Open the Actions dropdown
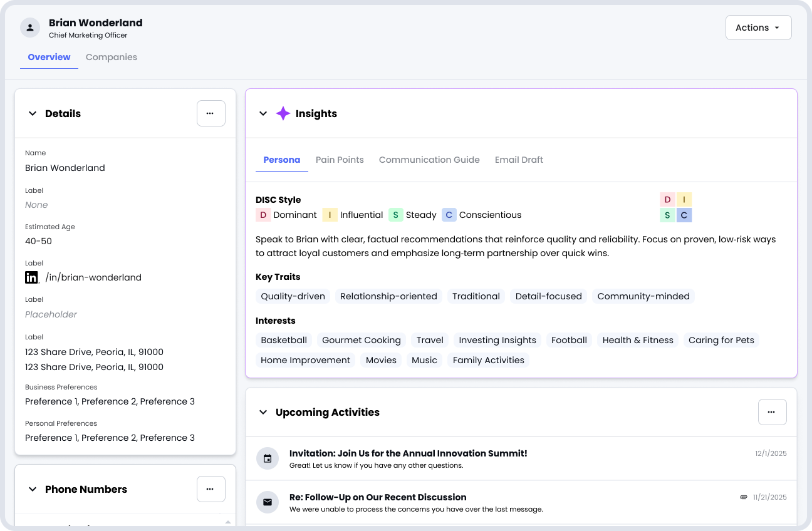The image size is (812, 531). tap(758, 28)
